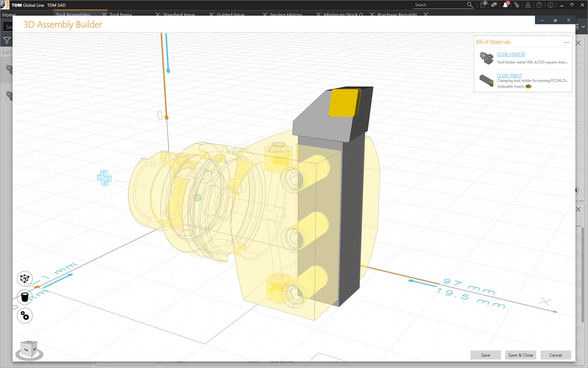
Task: Click the blue handle near 19.5 mm dimension
Action: coord(411,281)
